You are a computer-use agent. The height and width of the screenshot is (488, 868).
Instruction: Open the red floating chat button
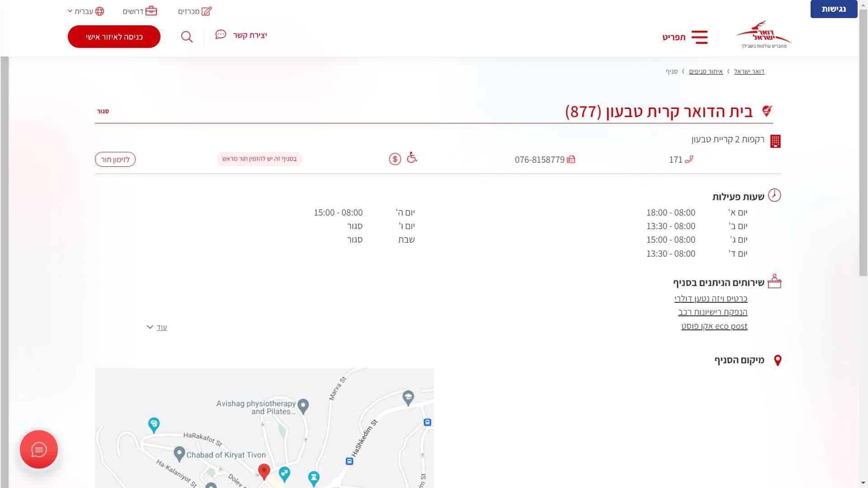pos(39,450)
